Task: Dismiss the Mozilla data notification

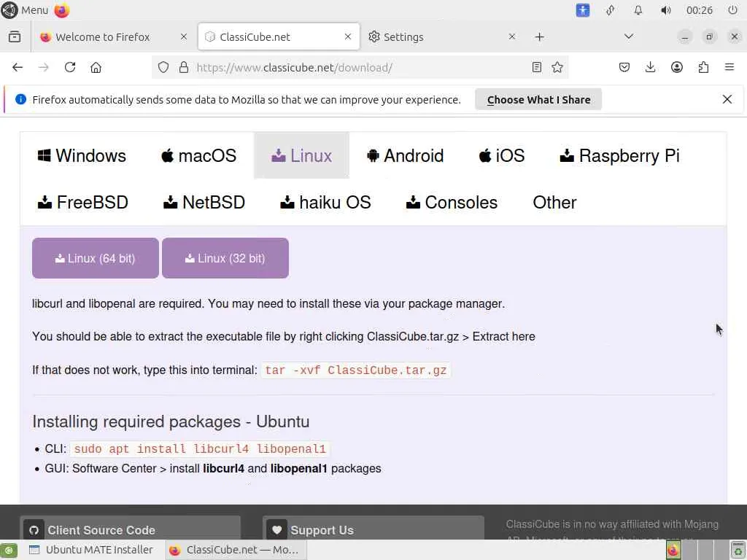Action: (x=727, y=99)
